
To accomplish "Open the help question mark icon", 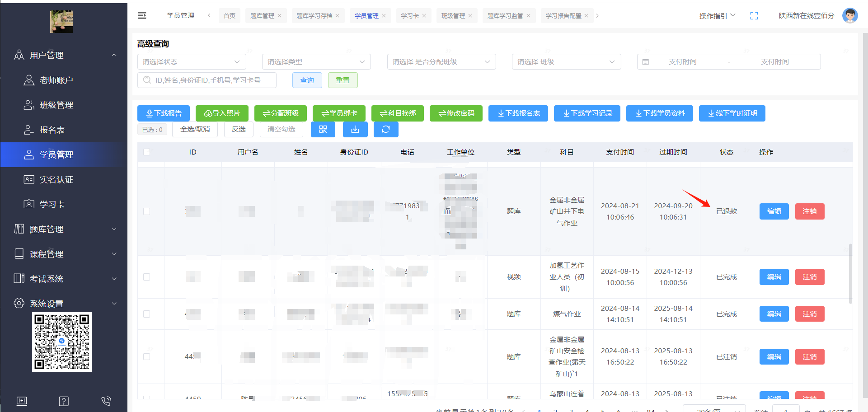I will 64,401.
